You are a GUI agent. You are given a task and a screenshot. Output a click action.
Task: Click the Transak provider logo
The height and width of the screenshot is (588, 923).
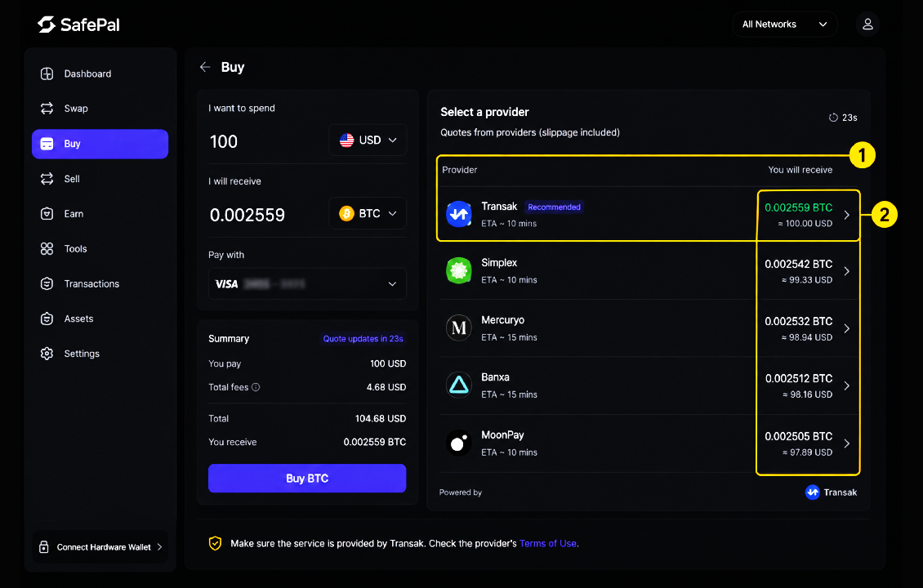(x=458, y=214)
